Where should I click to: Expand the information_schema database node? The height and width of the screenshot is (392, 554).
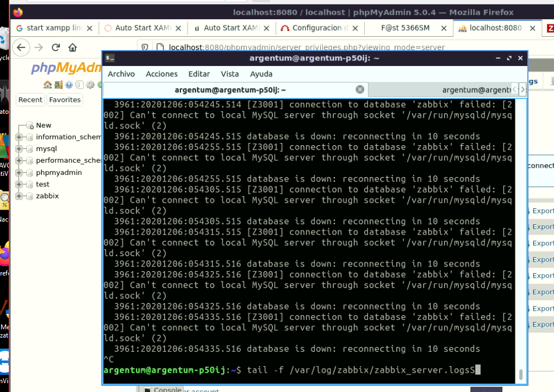tap(19, 137)
